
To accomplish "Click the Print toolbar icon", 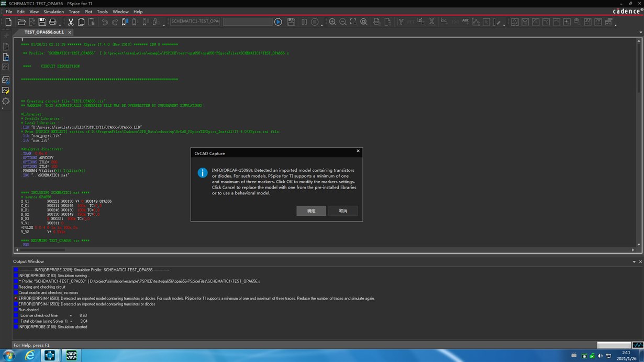I will click(52, 22).
